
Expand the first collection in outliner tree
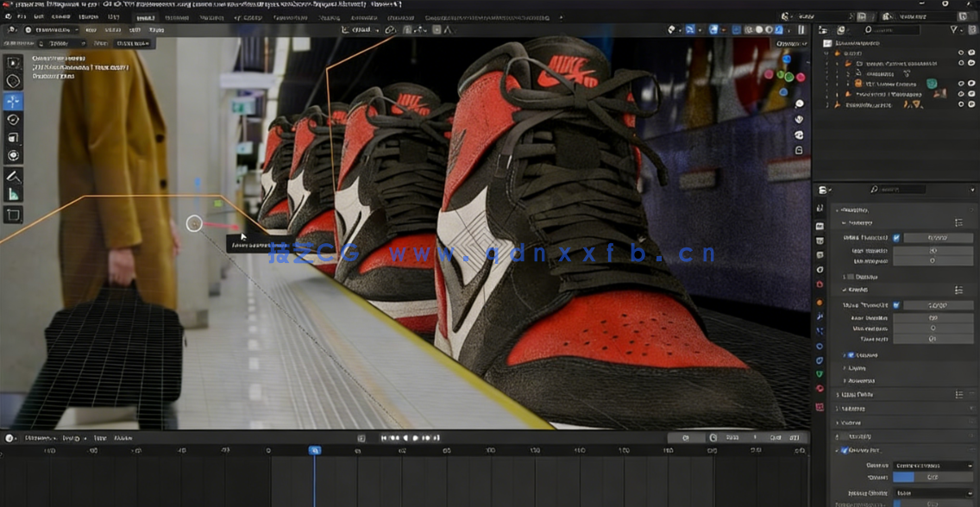tap(827, 53)
